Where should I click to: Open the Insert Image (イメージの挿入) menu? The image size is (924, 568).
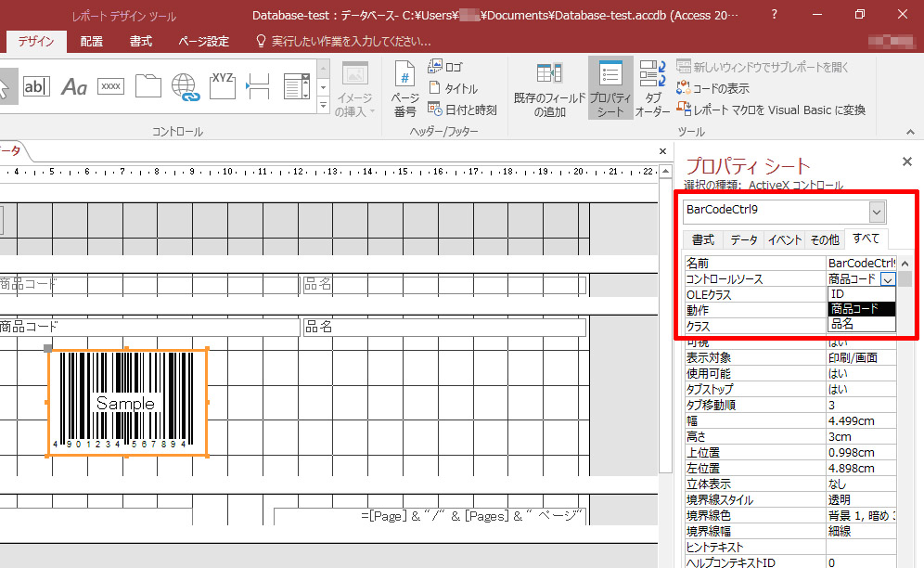[x=354, y=90]
